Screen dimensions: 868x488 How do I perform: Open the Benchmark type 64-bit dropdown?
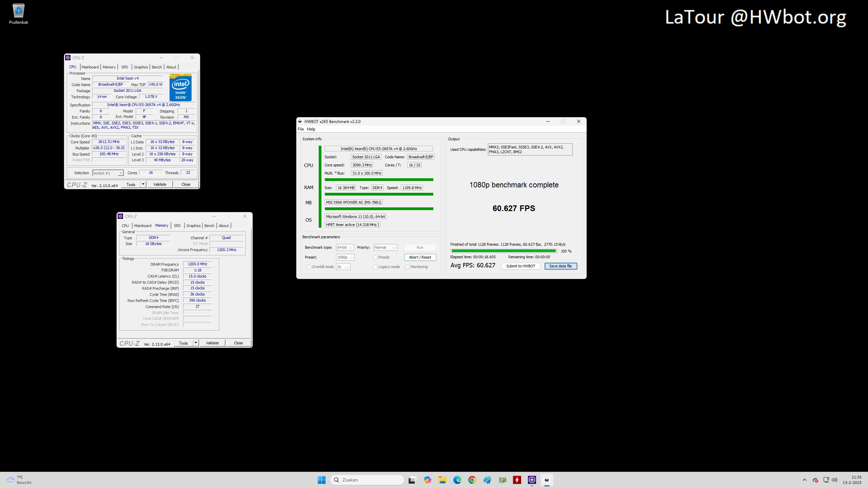point(345,247)
